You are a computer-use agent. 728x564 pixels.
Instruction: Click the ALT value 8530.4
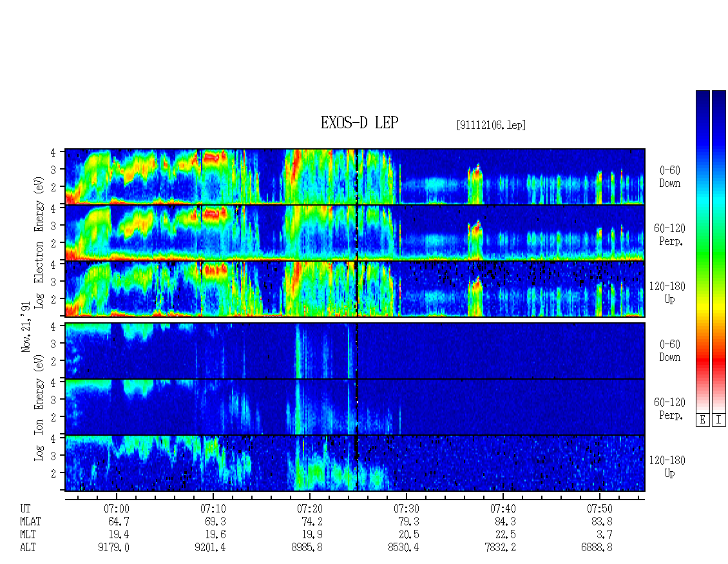(403, 548)
